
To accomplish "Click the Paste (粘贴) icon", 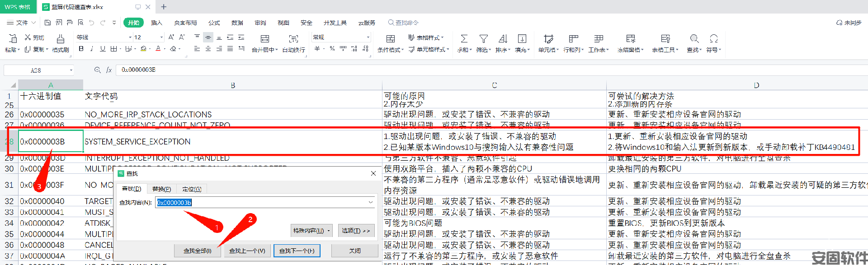I will [12, 39].
